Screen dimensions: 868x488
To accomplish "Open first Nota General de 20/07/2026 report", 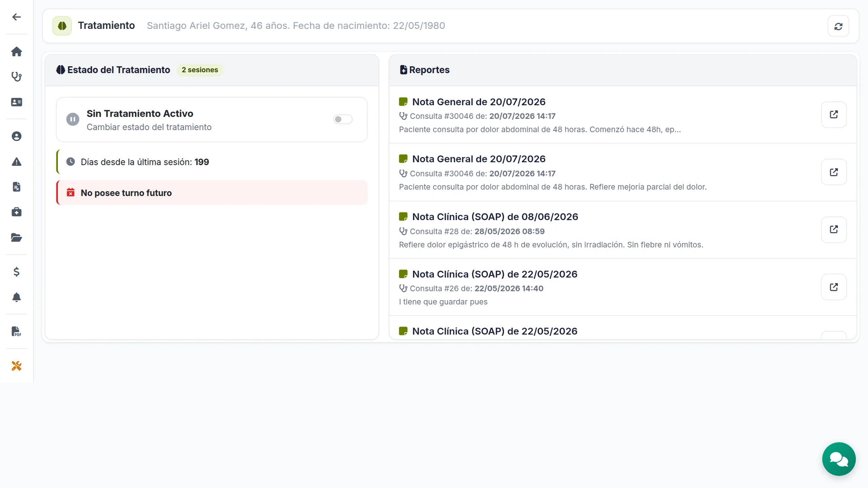I will point(834,114).
